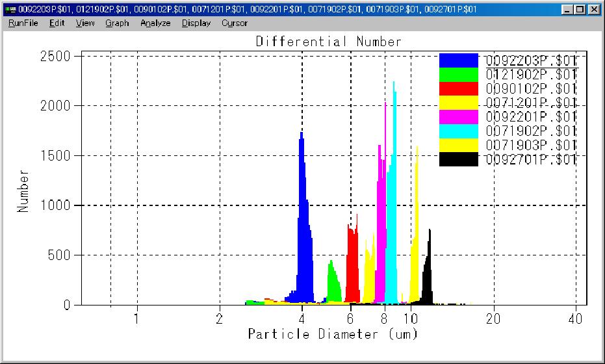Select legend entry 0071201P.$01

531,103
